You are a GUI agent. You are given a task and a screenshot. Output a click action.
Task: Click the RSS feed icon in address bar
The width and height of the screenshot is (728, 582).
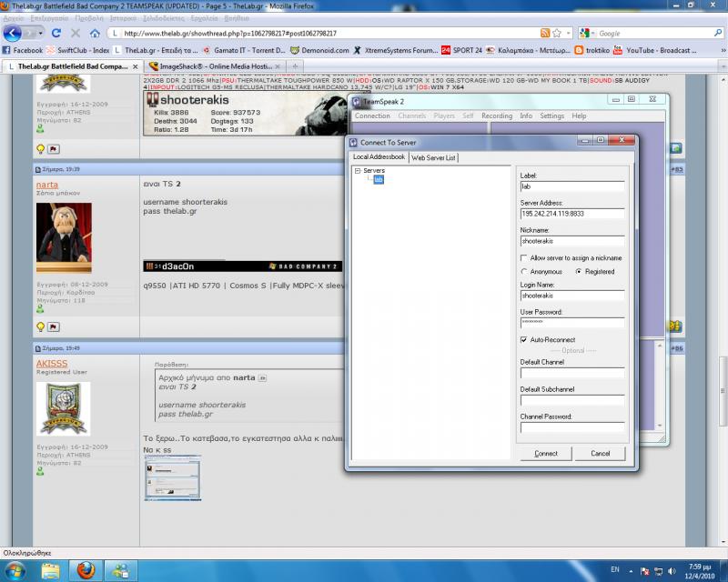[x=545, y=33]
